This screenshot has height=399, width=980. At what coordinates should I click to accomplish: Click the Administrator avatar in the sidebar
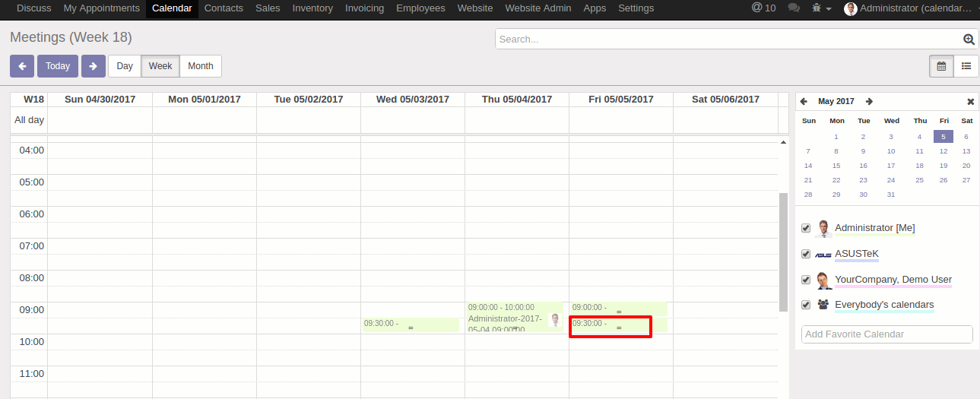point(823,229)
